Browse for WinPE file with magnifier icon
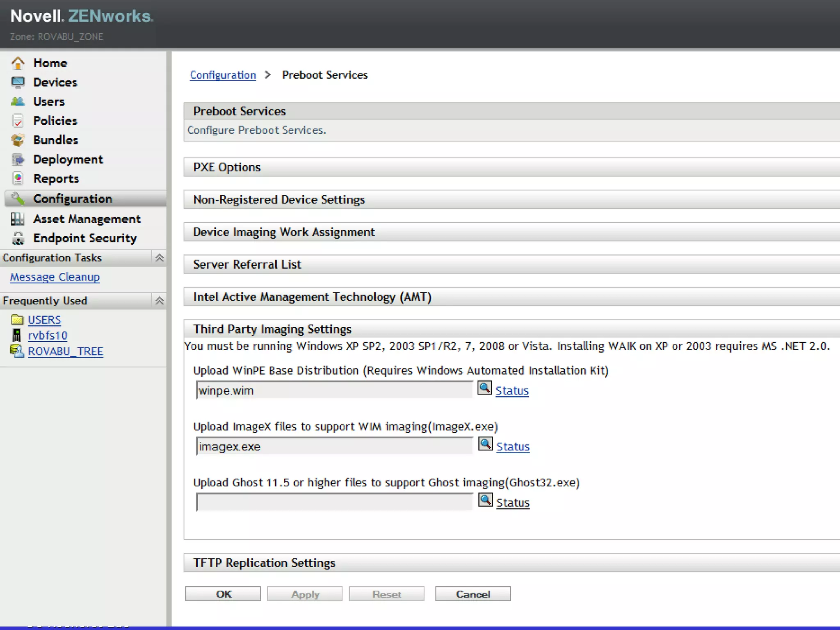Viewport: 840px width, 630px height. (484, 388)
